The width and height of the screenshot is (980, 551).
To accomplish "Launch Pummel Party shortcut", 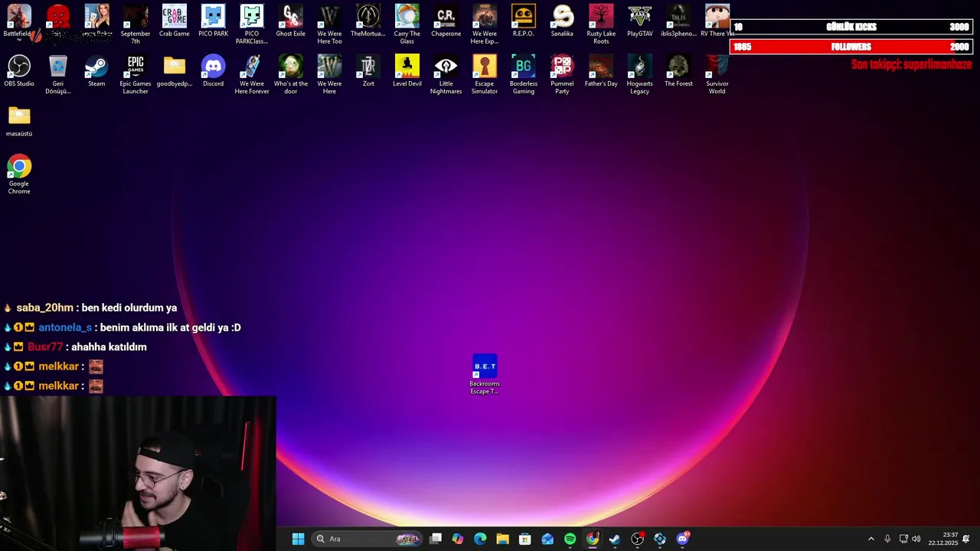I will [562, 74].
